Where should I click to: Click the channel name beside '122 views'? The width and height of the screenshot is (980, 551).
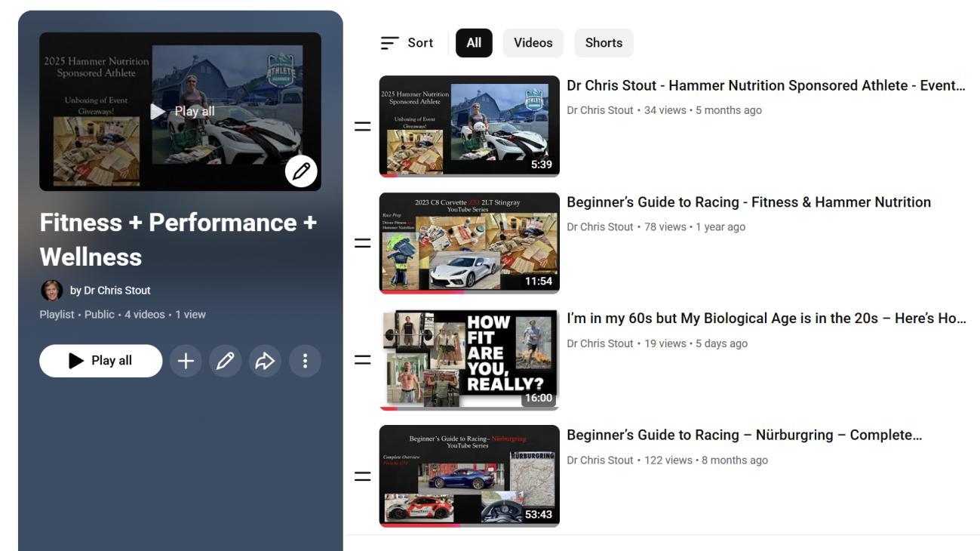[x=600, y=460]
